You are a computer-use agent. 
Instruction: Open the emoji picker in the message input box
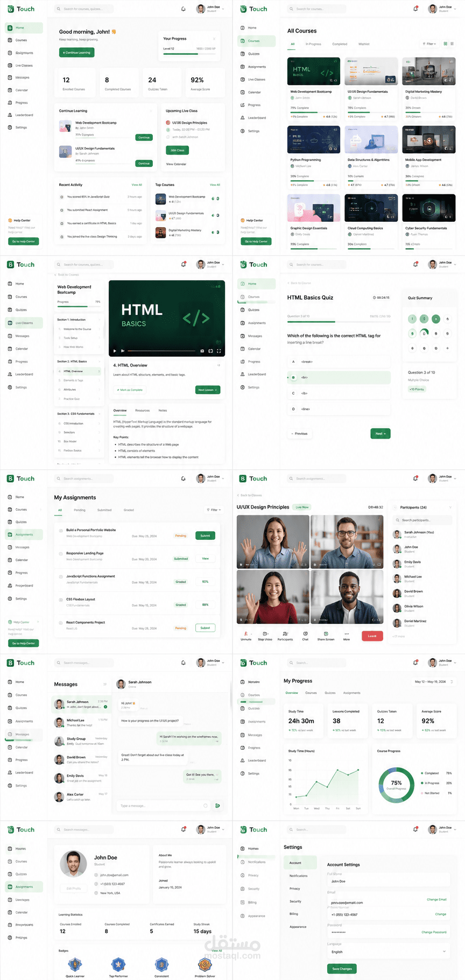[206, 806]
